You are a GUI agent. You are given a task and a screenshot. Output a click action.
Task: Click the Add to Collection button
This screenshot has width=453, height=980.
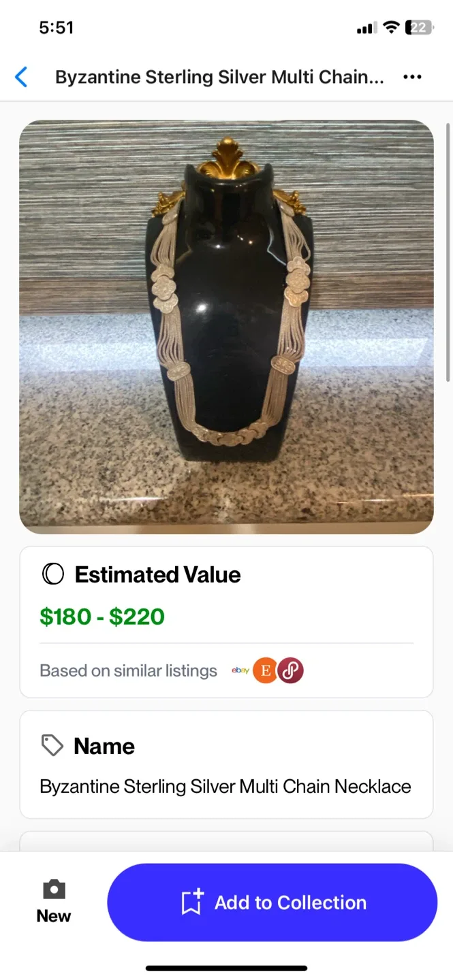(272, 902)
